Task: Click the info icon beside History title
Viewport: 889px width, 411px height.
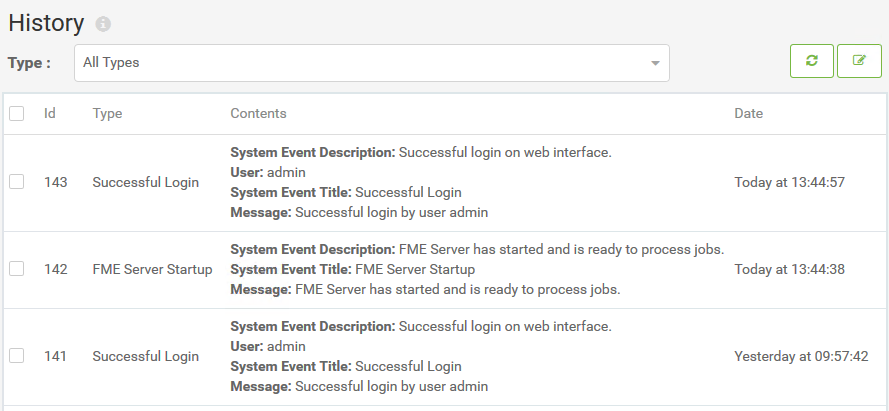Action: (x=103, y=24)
